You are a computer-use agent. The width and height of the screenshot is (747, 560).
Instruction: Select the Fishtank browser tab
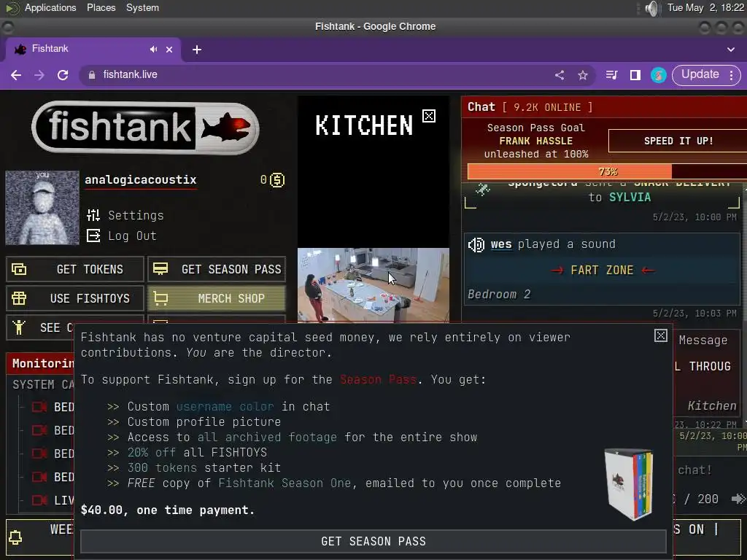93,49
